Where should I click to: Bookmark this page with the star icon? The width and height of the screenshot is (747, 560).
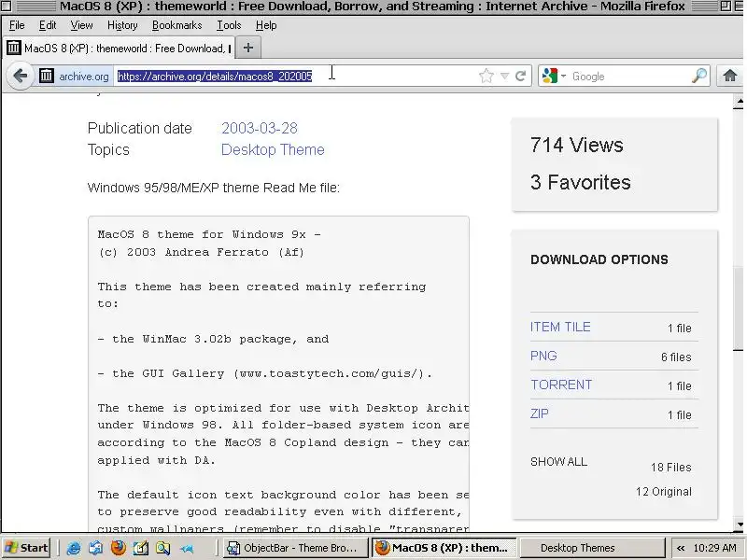(486, 76)
